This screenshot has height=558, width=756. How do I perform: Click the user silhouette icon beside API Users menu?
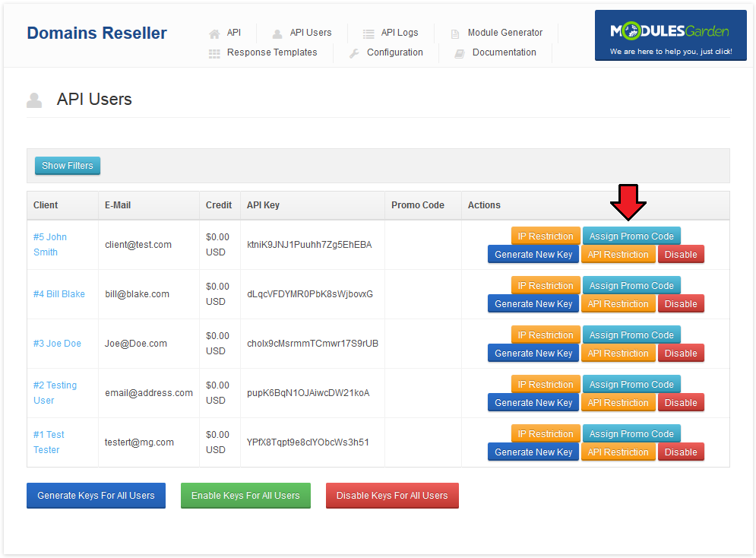(277, 33)
